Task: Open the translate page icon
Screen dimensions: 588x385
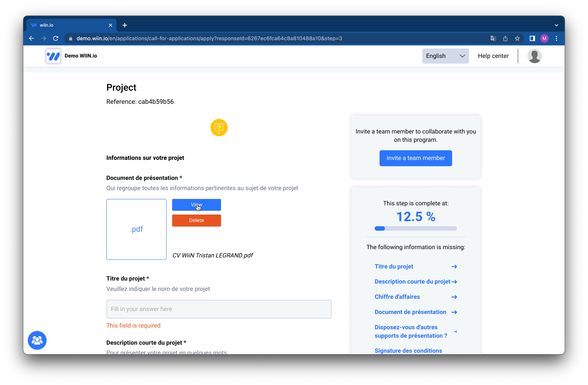Action: 493,38
